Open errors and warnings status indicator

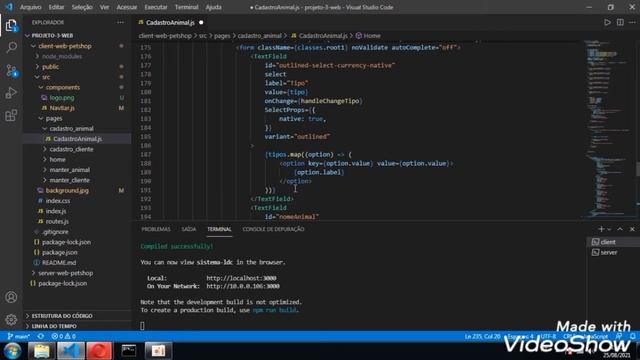coord(63,336)
